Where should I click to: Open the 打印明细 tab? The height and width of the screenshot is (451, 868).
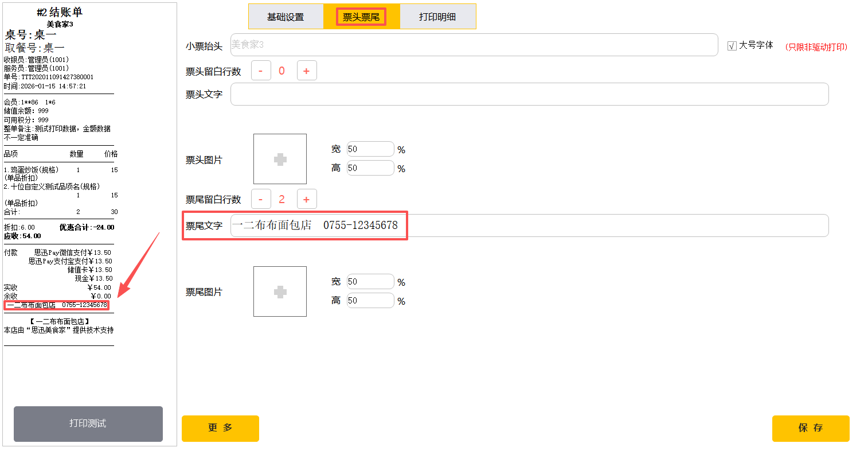pos(437,17)
